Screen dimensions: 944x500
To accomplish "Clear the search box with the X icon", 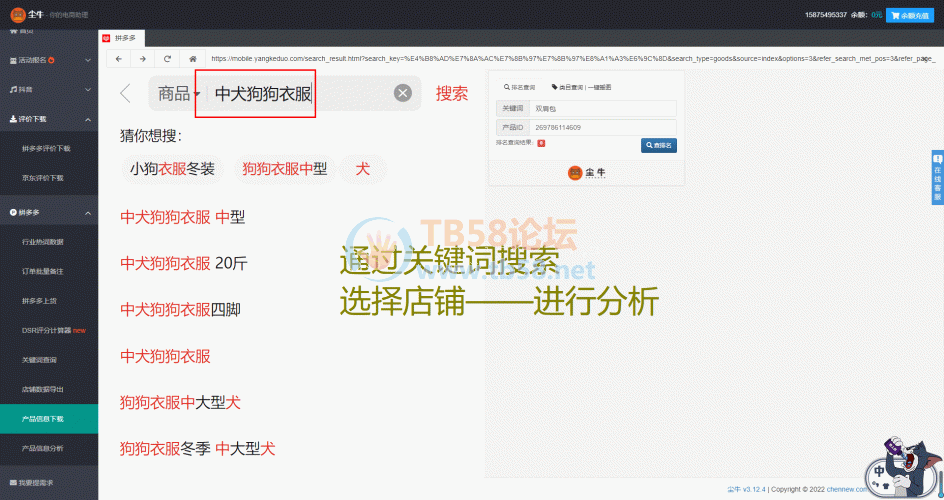I will [403, 93].
